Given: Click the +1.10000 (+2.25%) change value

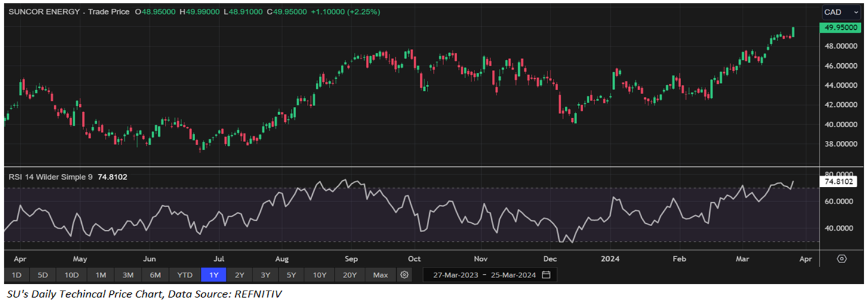Looking at the screenshot, I should click(x=347, y=11).
